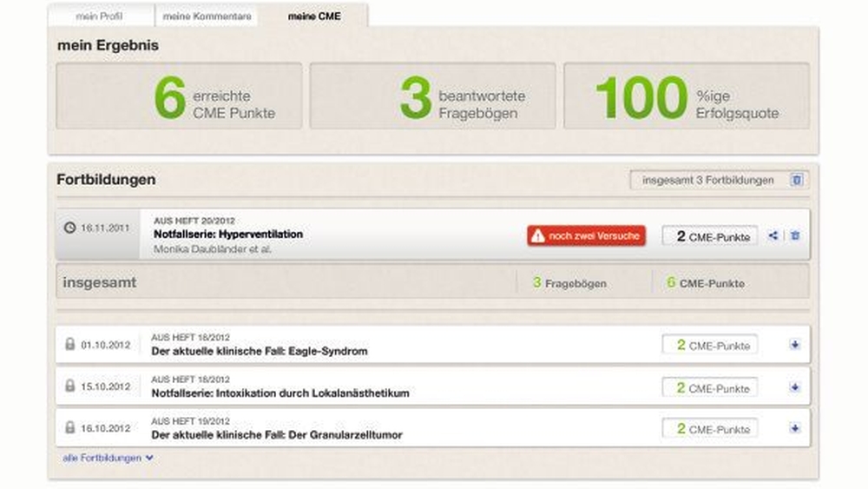
Task: Delete the Hyperventilation entry via trash icon
Action: click(795, 236)
